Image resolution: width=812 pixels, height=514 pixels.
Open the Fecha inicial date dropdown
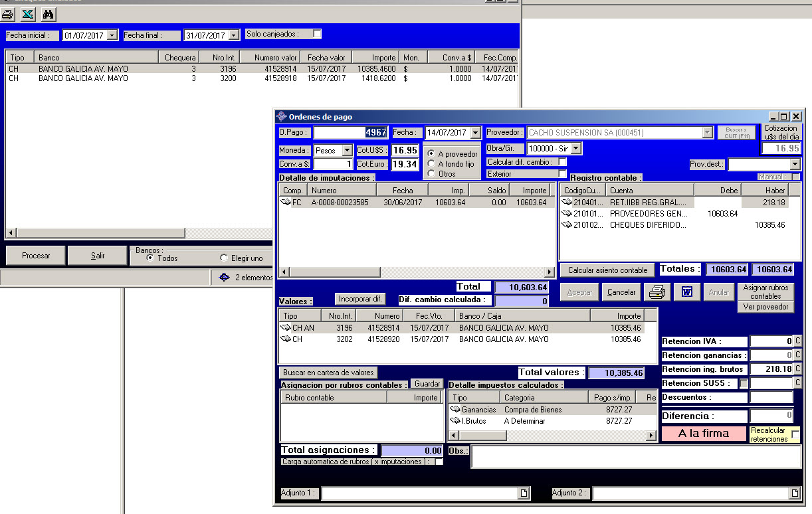coord(112,35)
